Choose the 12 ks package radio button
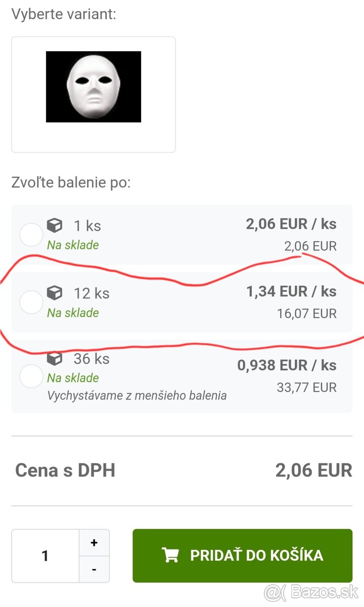This screenshot has width=364, height=607. click(x=31, y=302)
